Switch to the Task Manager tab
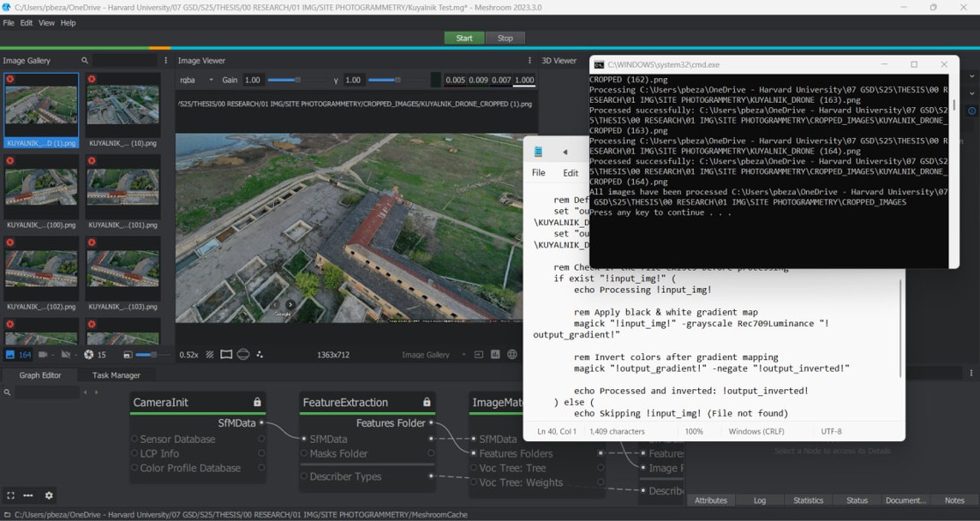The image size is (980, 521). 116,374
